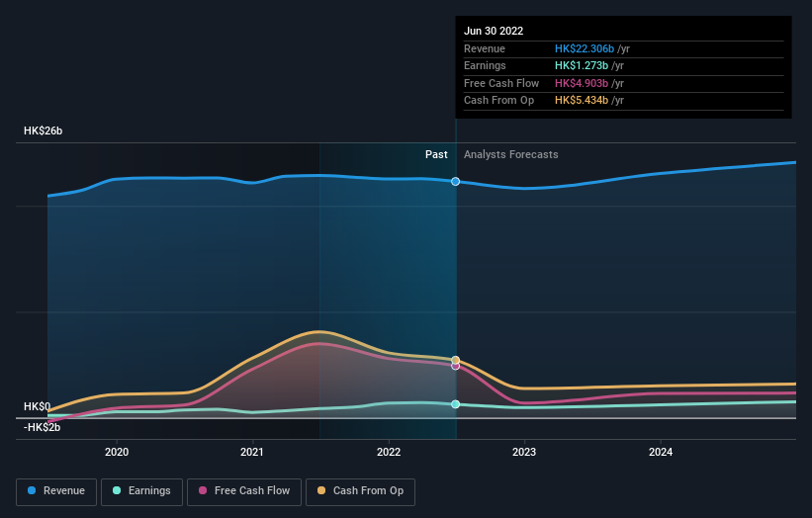Screen dimensions: 812x518
Task: Click the Analysts Forecasts label
Action: pos(510,154)
